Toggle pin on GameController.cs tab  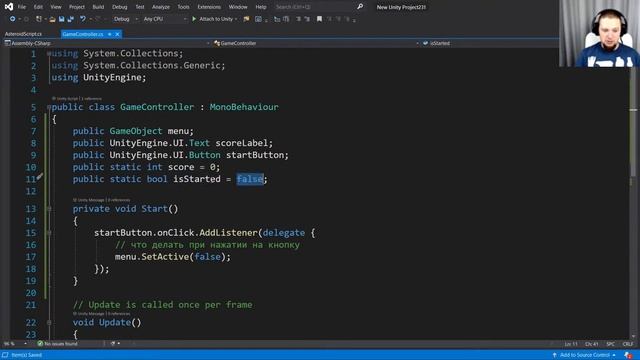(x=109, y=34)
